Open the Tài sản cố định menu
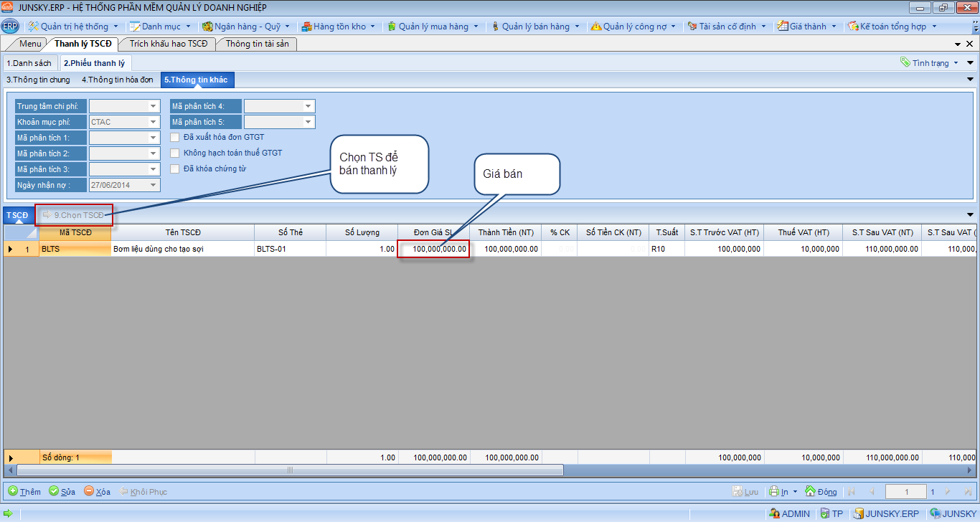980x522 pixels. click(x=726, y=27)
